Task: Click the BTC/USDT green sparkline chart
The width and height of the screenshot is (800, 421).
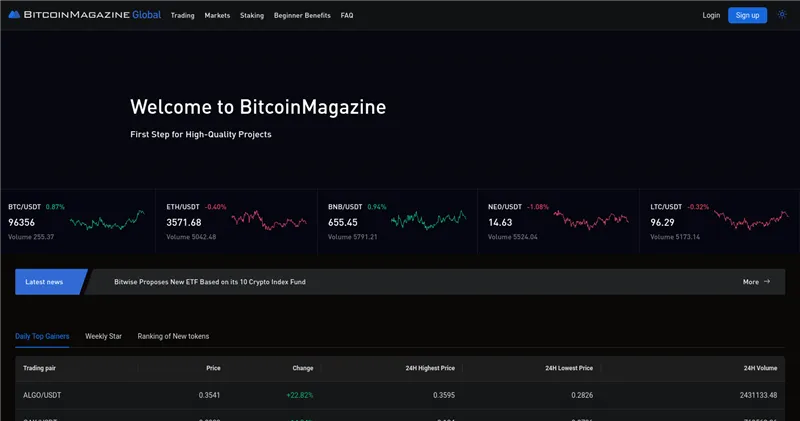Action: [107, 220]
